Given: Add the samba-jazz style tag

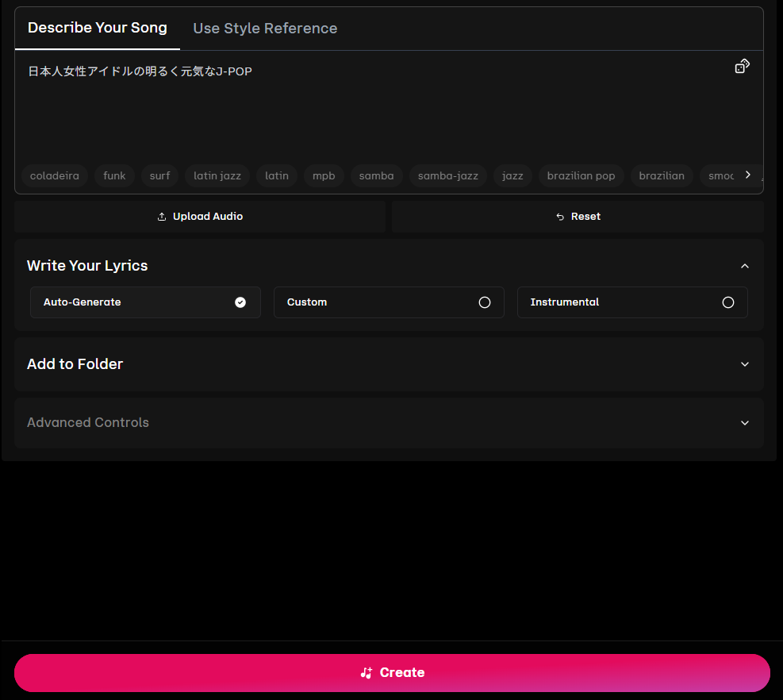Looking at the screenshot, I should click(448, 176).
